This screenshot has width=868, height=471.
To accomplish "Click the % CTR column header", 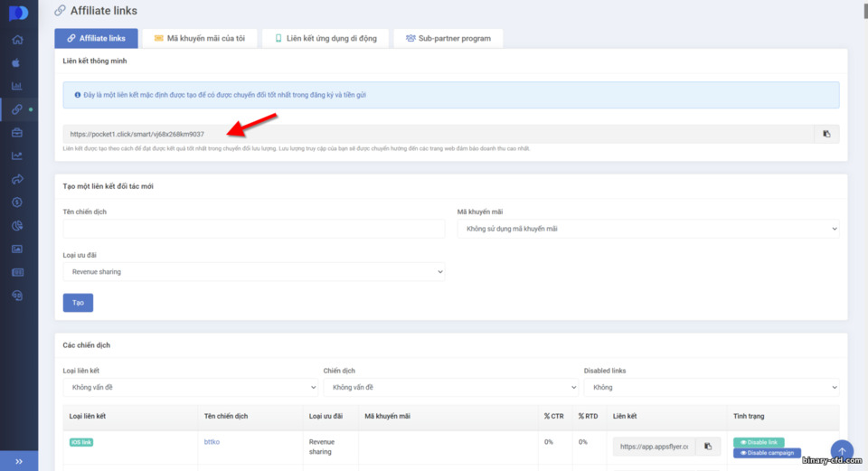I will tap(553, 416).
